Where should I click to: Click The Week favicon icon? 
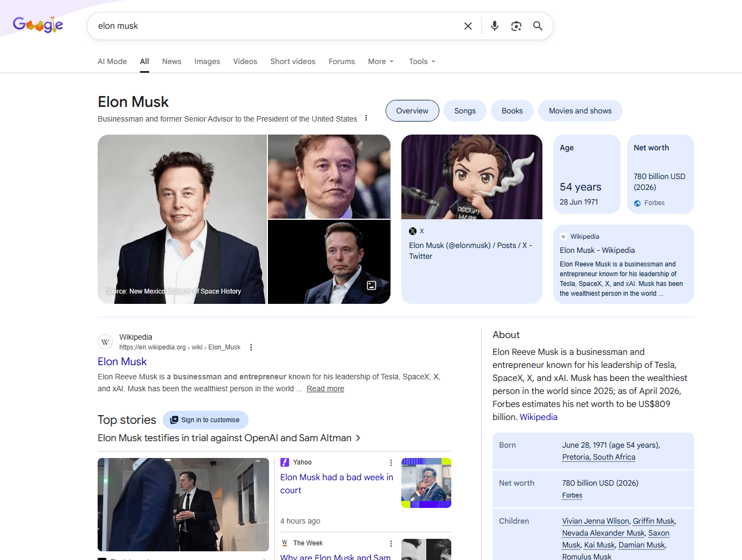[285, 543]
